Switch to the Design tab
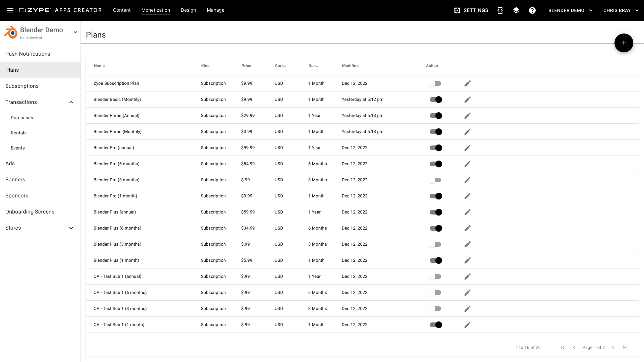Screen dimensions: 644x362 [188, 10]
